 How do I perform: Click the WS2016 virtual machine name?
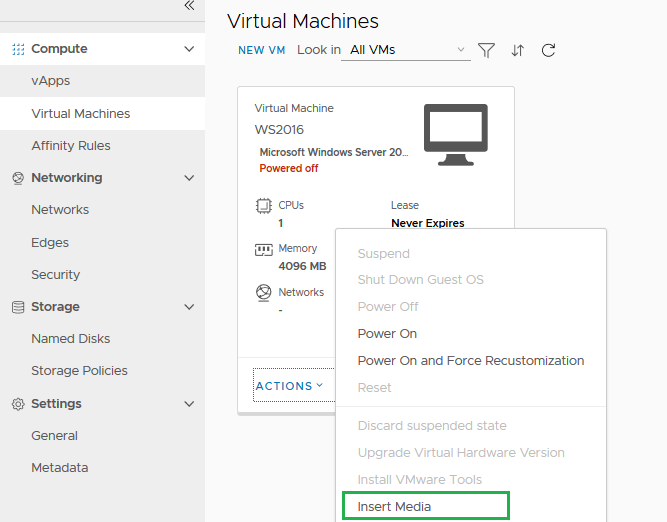(x=279, y=129)
